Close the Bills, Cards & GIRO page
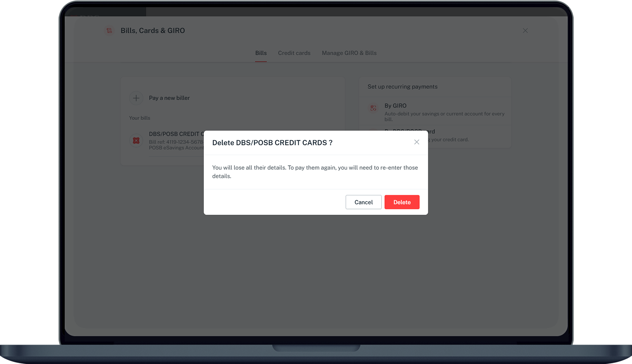This screenshot has width=632, height=364. pos(525,30)
